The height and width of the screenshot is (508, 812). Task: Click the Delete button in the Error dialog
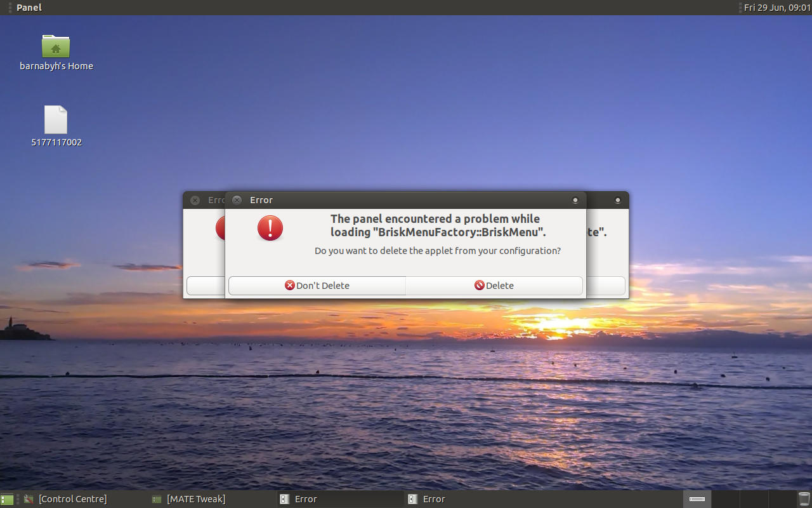(494, 286)
